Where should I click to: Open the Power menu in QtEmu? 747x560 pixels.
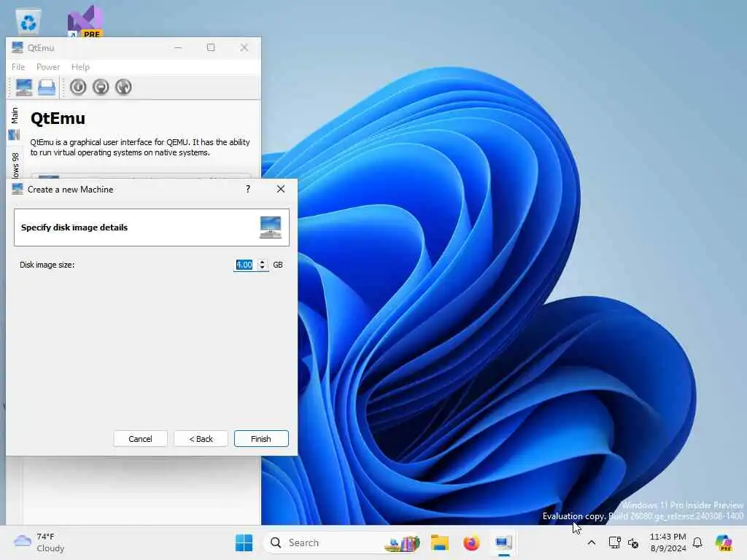tap(48, 67)
